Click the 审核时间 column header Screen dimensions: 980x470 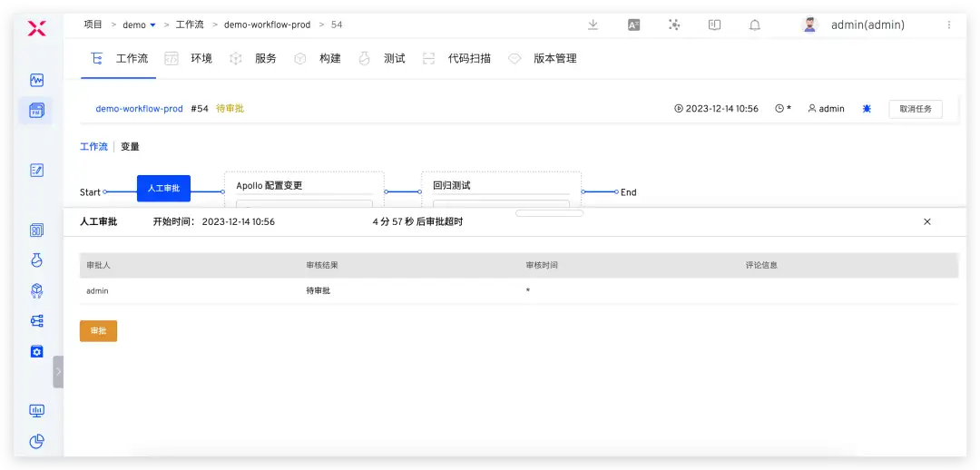click(x=542, y=266)
